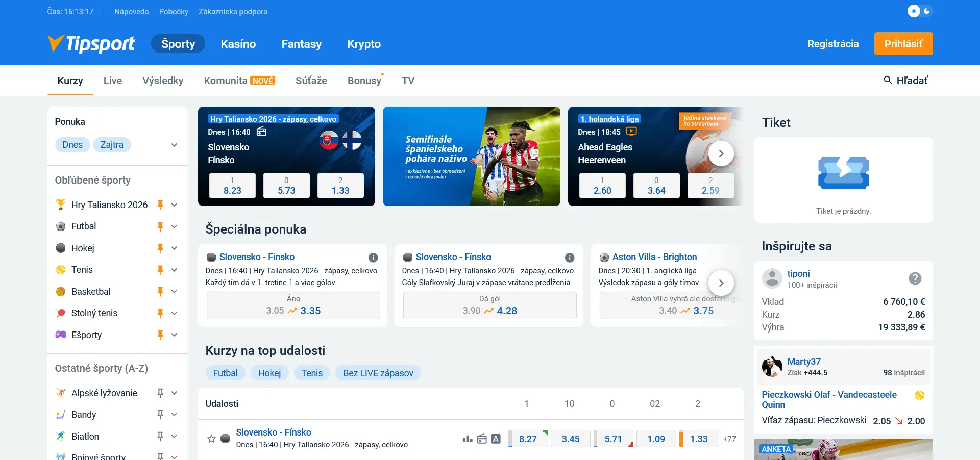
Task: Favorite the Slovensko - Fínsko match star
Action: [211, 439]
